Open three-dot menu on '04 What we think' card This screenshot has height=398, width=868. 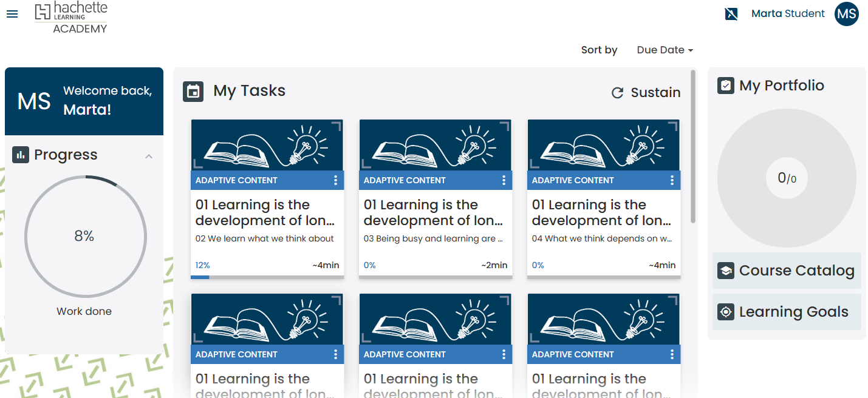point(672,180)
